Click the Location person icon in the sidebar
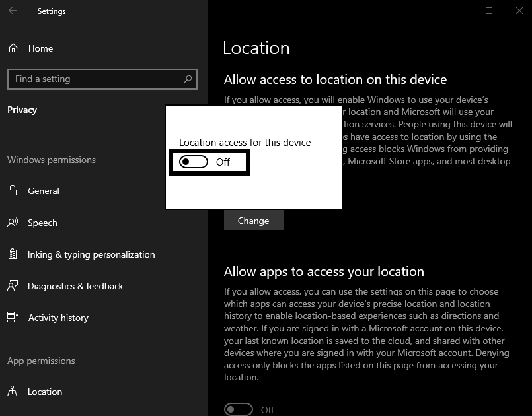 [x=13, y=392]
